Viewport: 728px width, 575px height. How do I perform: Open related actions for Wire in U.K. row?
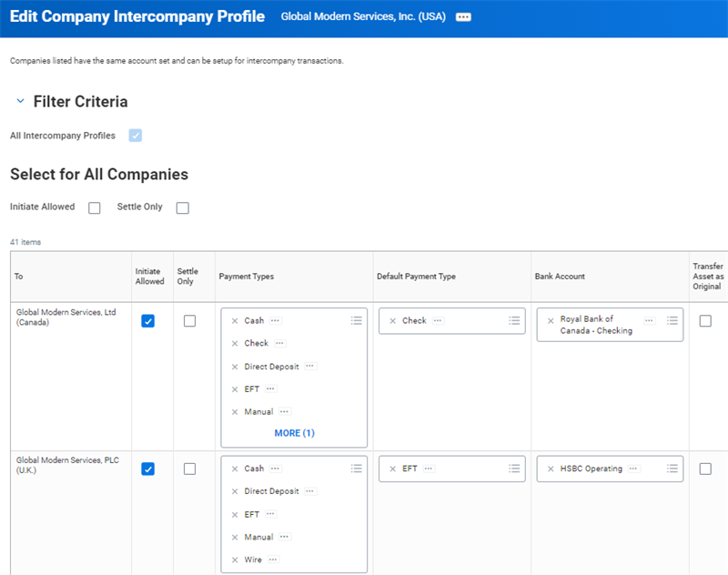tap(274, 560)
